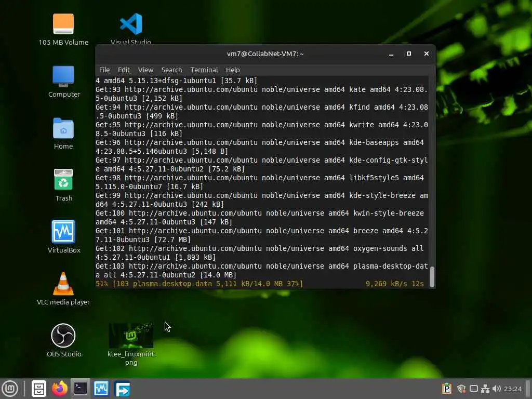Open the terminal File menu
The height and width of the screenshot is (399, 532).
point(104,70)
